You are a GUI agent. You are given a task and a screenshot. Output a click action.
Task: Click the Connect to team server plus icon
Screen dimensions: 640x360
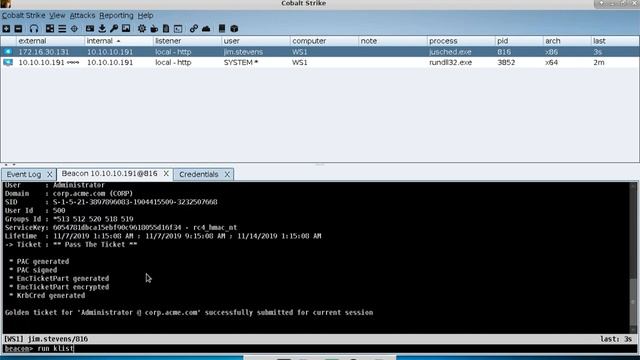point(6,29)
